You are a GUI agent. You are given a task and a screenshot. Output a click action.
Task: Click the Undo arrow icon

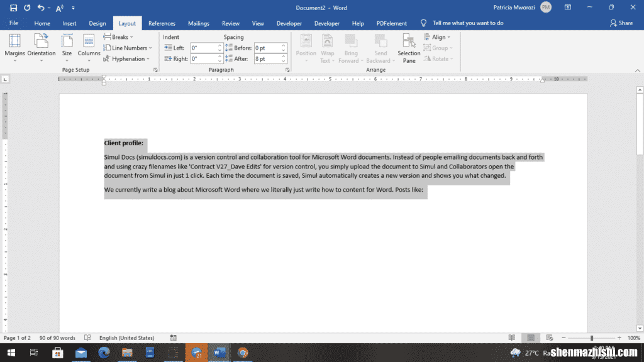(41, 8)
